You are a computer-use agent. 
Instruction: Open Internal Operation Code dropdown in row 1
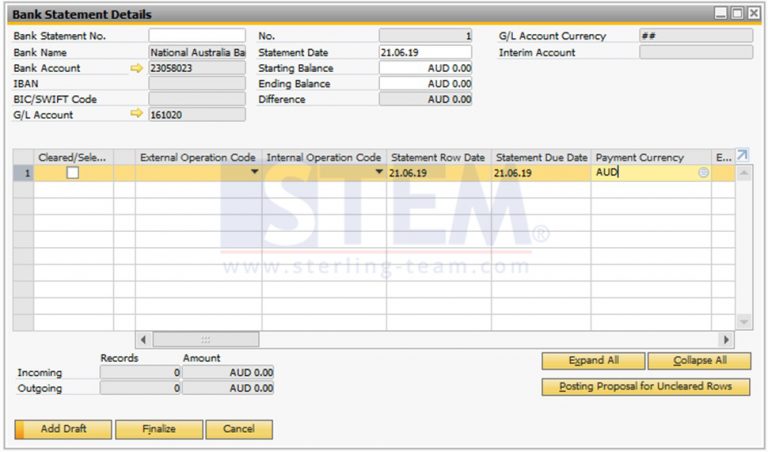[379, 172]
